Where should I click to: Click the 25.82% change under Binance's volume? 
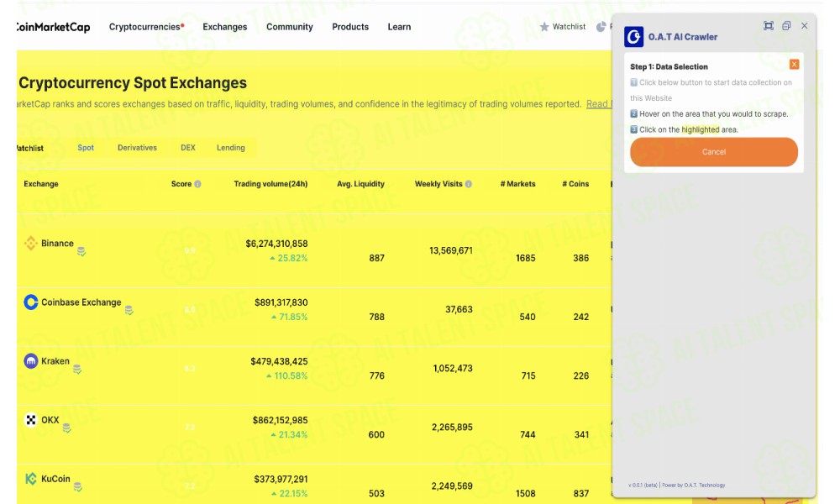289,258
